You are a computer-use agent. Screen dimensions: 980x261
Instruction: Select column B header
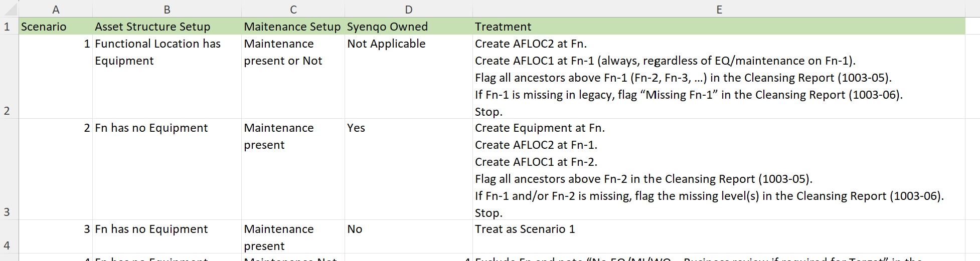(167, 9)
